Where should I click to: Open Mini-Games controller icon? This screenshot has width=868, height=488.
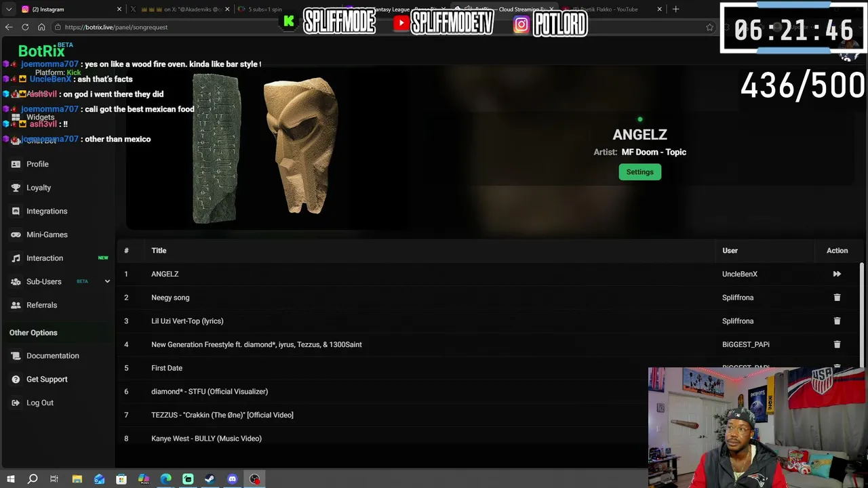[16, 235]
